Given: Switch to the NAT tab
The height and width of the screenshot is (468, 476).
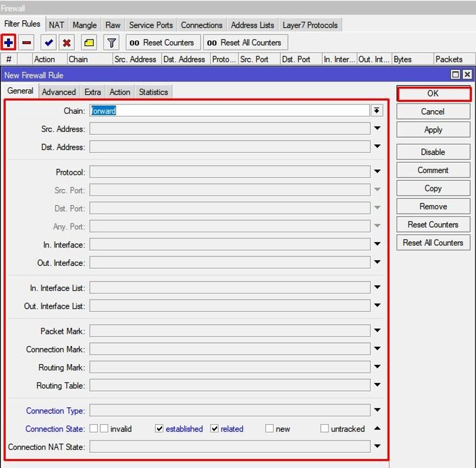Looking at the screenshot, I should coord(56,25).
